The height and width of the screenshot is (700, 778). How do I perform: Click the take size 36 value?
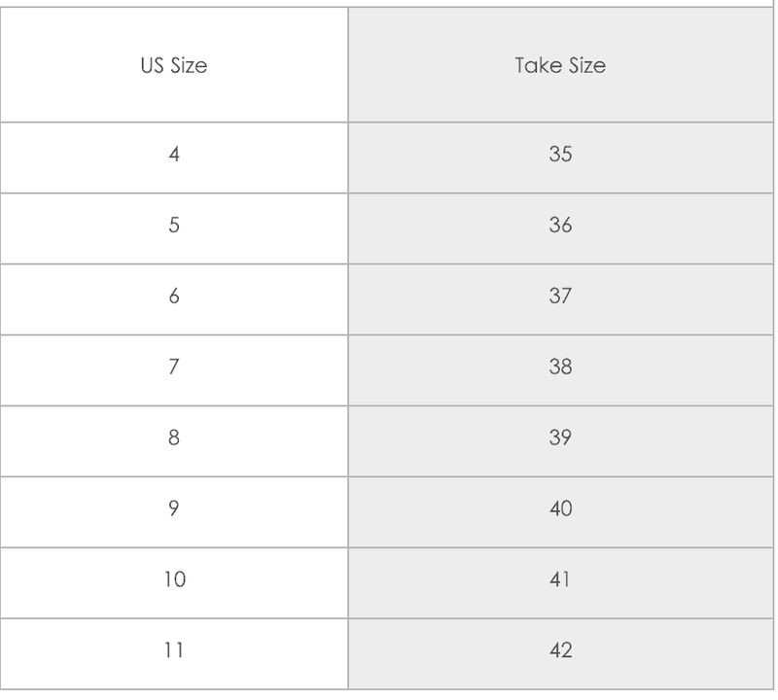(560, 225)
